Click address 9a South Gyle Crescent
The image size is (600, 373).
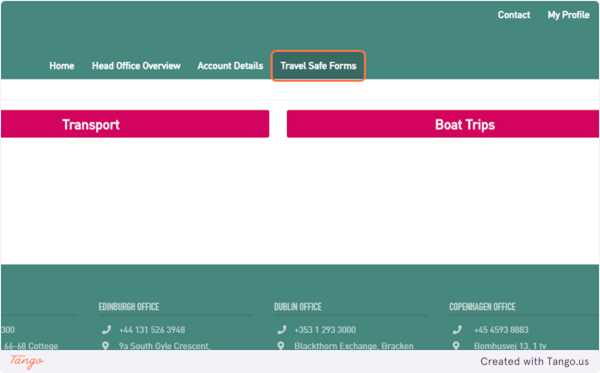coord(164,346)
